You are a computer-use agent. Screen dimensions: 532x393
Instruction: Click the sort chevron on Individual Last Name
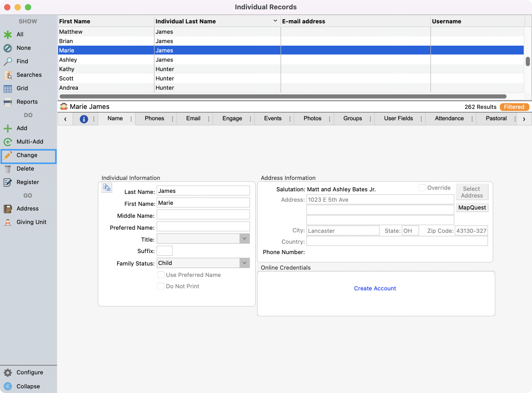pos(275,21)
